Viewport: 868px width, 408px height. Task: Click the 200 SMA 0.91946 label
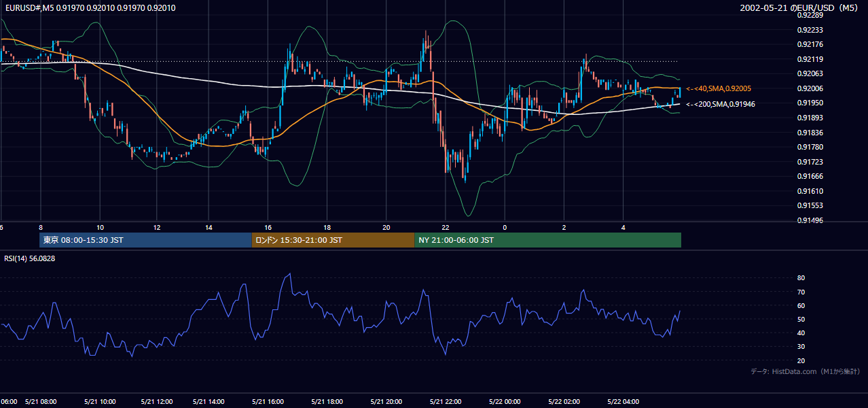coord(721,104)
